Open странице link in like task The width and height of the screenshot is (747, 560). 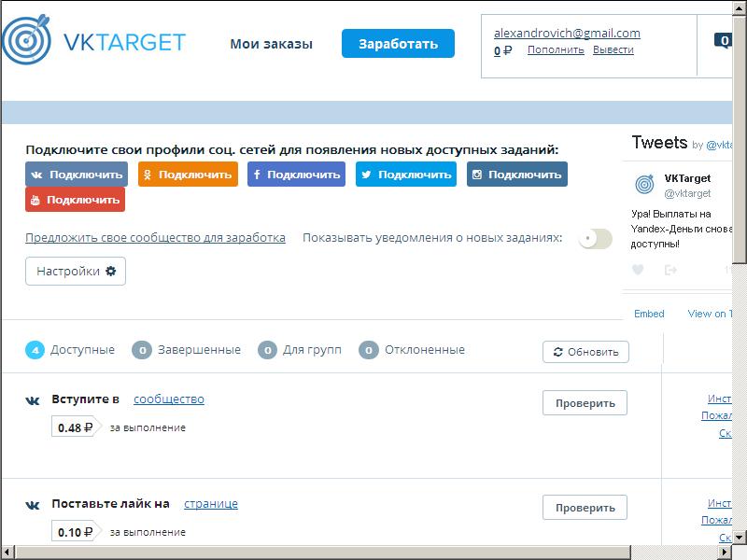coord(211,504)
